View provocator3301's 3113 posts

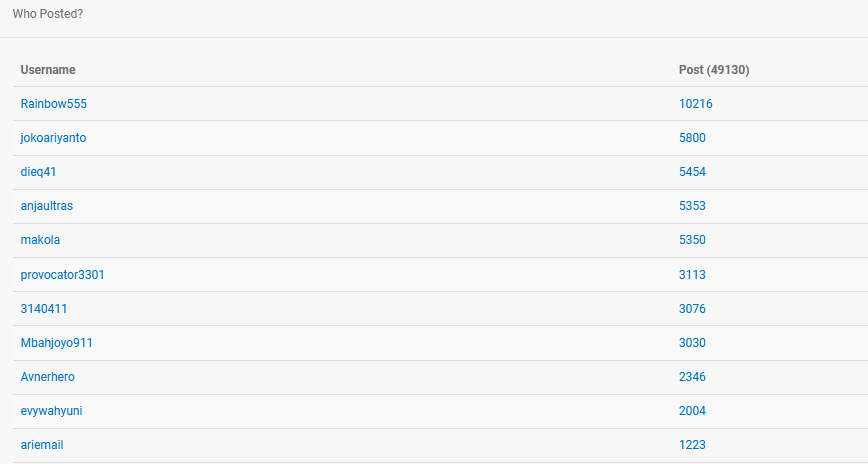coord(692,274)
